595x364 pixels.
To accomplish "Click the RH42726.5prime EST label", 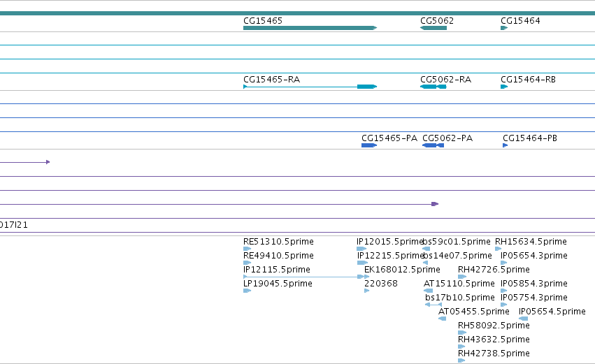I will pos(494,270).
